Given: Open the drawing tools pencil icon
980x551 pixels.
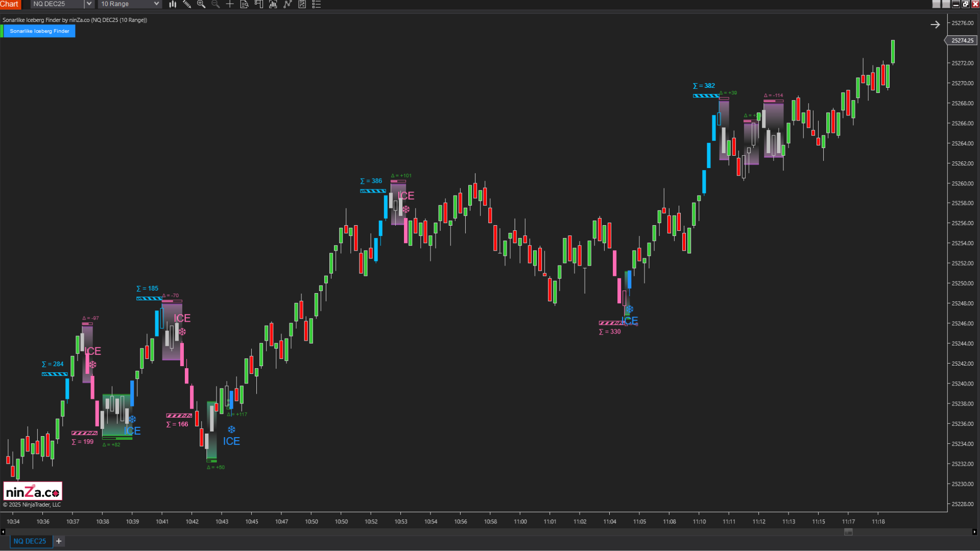Looking at the screenshot, I should (187, 4).
